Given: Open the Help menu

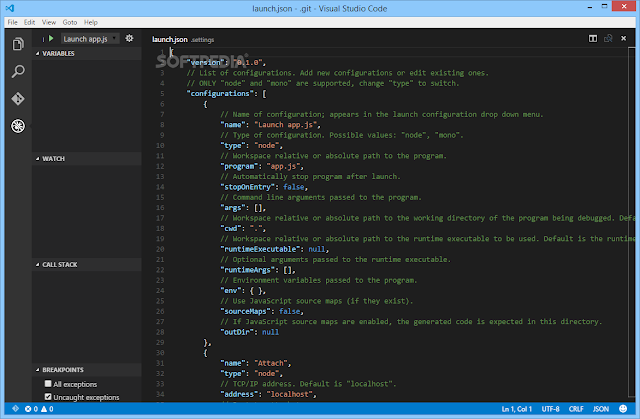Looking at the screenshot, I should pyautogui.click(x=91, y=22).
